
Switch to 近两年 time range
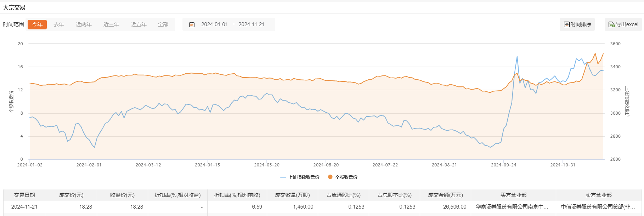(84, 24)
